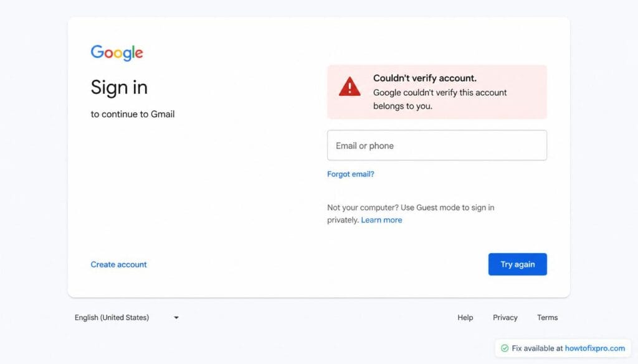Click the Google logo
Screen dimensions: 638x364
click(117, 53)
